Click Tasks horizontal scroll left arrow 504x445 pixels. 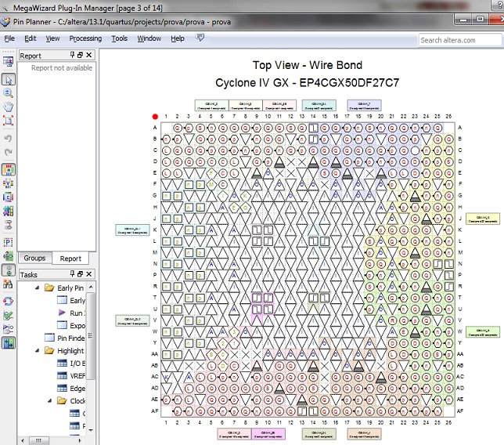tap(23, 440)
